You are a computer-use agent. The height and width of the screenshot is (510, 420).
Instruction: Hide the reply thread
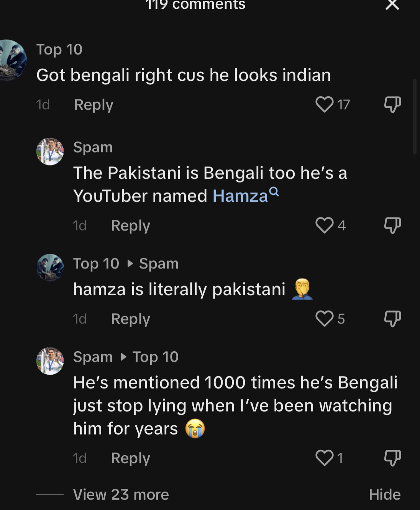[384, 495]
